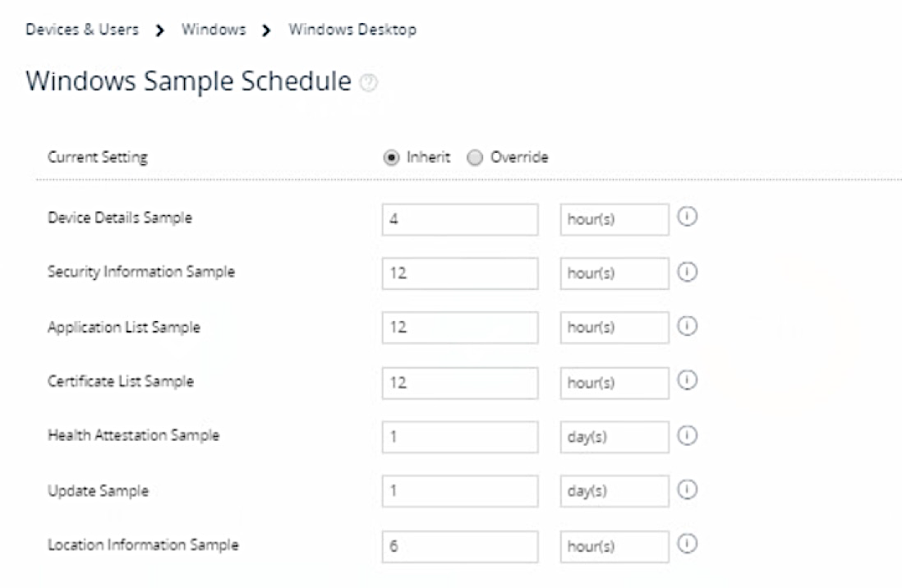The width and height of the screenshot is (902, 588).
Task: Show info for Security Information Sample
Action: 688,273
